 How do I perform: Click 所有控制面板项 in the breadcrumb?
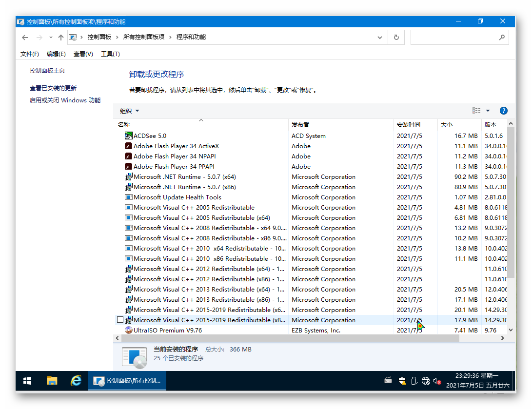click(x=144, y=37)
